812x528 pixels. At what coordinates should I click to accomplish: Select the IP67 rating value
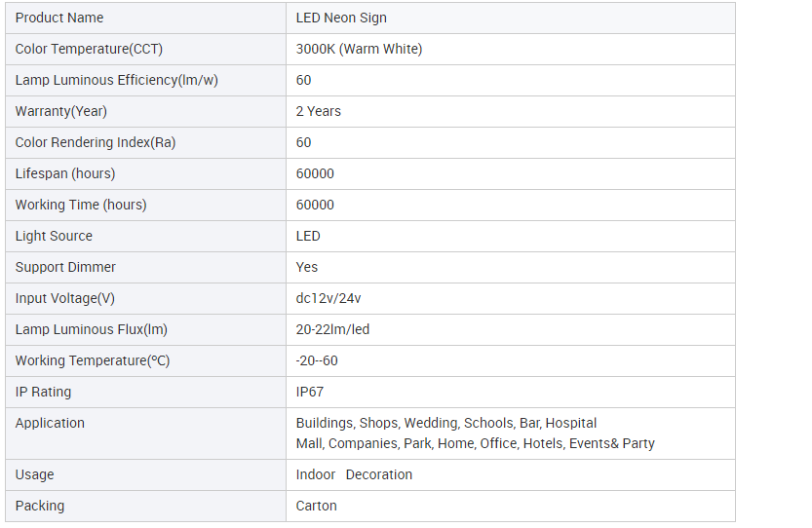310,392
